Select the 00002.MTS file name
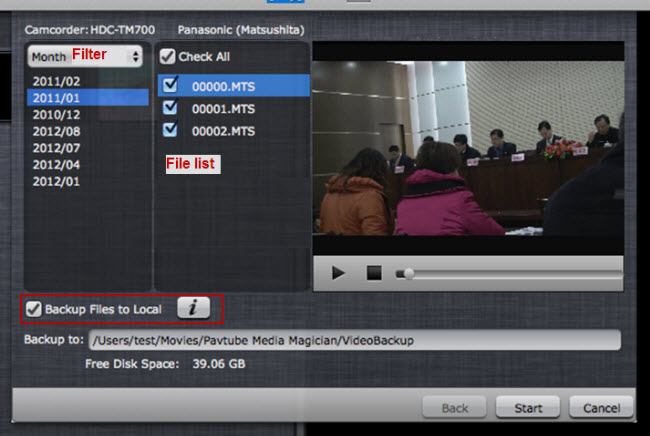This screenshot has width=650, height=436. tap(223, 131)
